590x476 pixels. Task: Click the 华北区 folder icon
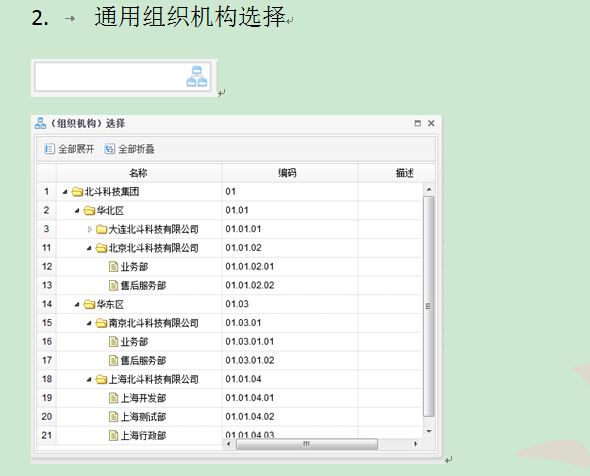coord(89,211)
